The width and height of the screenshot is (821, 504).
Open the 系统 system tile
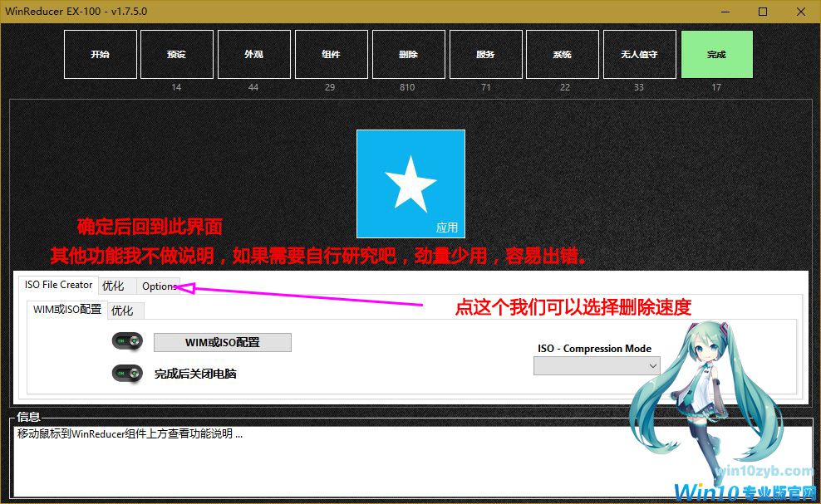(x=562, y=55)
